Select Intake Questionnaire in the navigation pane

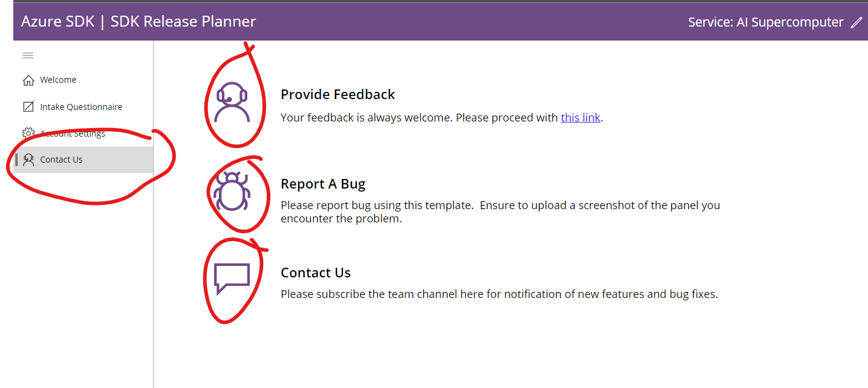(81, 106)
